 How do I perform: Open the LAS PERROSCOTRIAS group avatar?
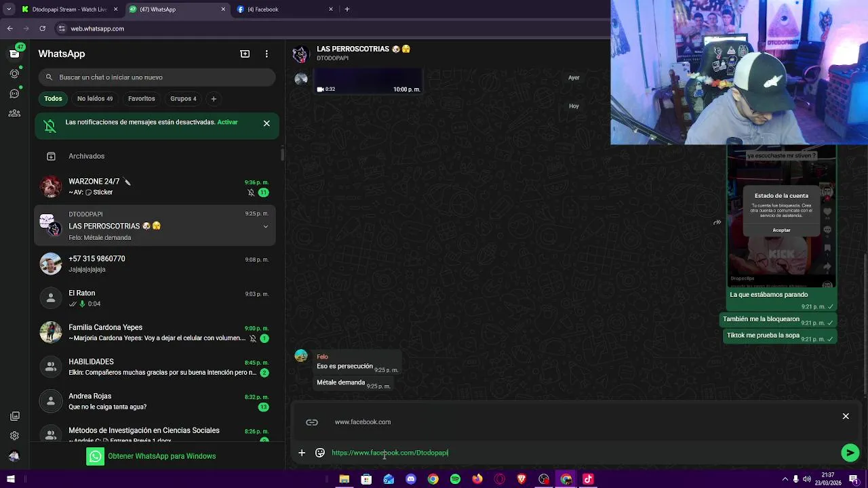pyautogui.click(x=300, y=54)
